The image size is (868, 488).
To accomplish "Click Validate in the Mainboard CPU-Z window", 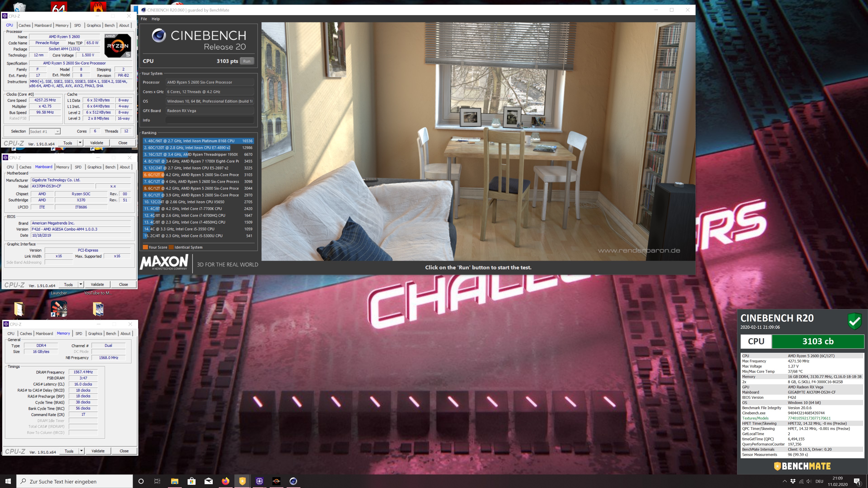I will point(97,285).
